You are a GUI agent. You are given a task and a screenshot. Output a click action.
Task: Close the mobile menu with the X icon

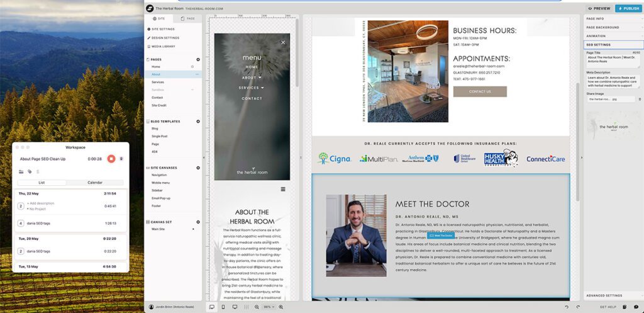click(282, 42)
